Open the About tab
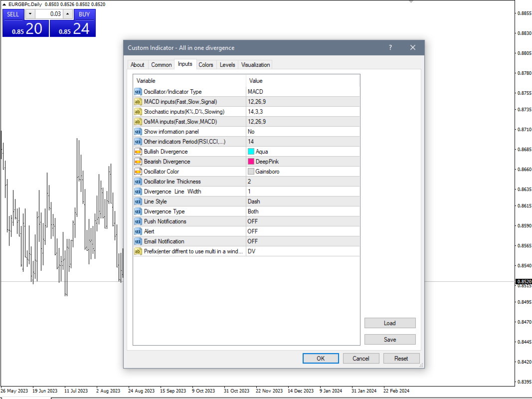This screenshot has height=399, width=532. (x=138, y=65)
